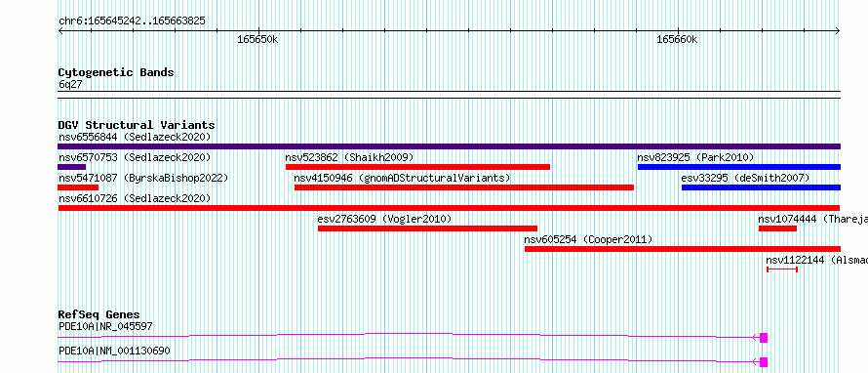Click the chr6:165645242..165663825 coordinate label
The image size is (868, 373).
click(x=132, y=21)
